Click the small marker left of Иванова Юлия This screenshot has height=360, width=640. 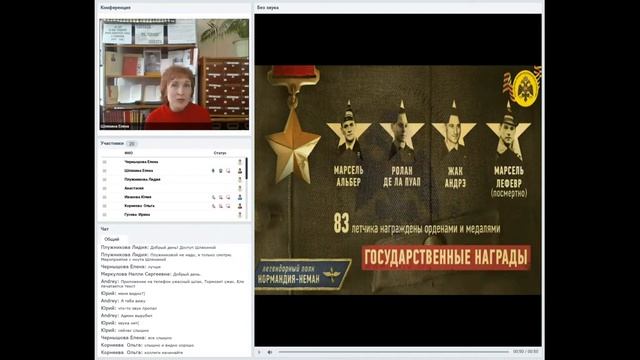(104, 197)
